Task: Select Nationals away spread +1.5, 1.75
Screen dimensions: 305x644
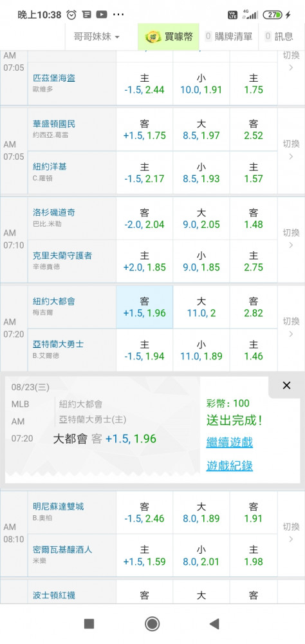Action: (x=145, y=129)
